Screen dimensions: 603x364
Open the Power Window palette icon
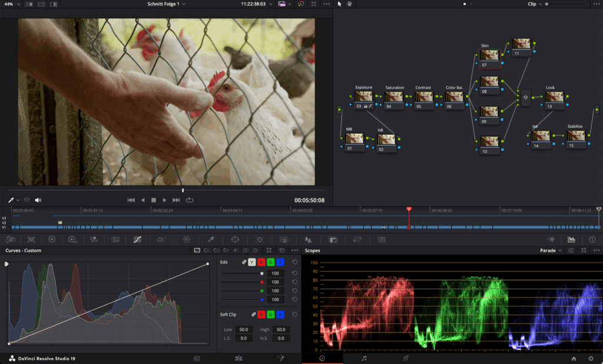click(235, 240)
